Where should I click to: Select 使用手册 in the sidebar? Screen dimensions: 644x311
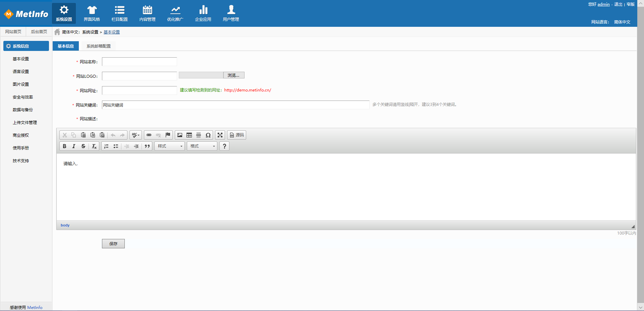tap(21, 148)
